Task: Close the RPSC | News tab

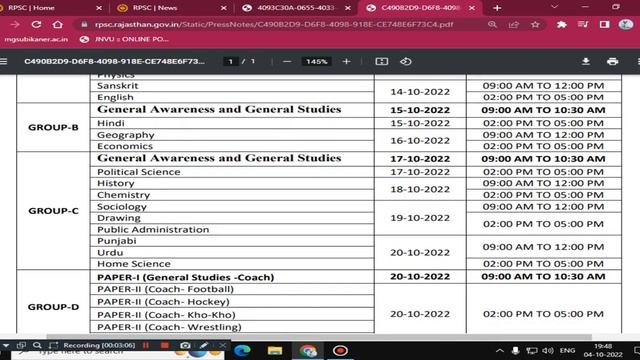Action: 224,8
